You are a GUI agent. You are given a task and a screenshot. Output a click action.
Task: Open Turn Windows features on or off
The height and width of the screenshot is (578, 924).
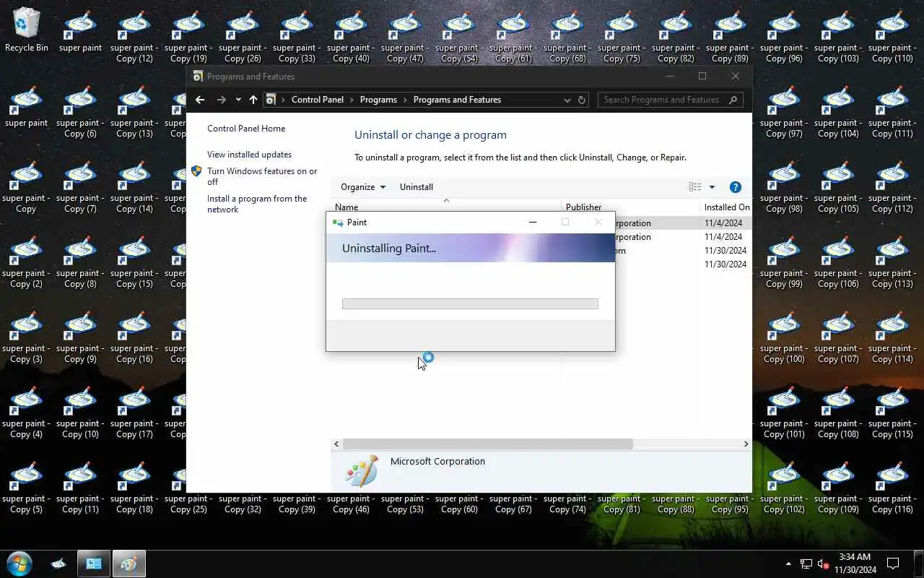[262, 176]
